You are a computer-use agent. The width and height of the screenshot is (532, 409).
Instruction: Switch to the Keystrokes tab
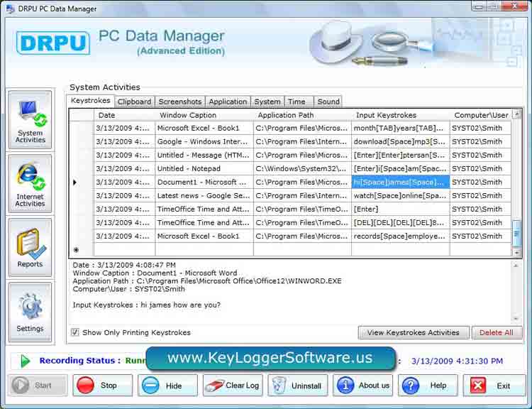(91, 101)
